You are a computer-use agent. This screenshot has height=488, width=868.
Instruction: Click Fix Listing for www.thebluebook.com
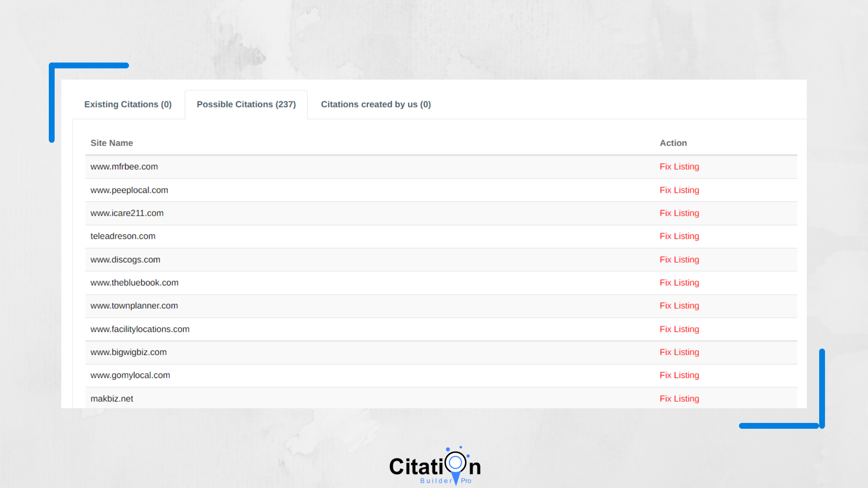[x=679, y=282]
